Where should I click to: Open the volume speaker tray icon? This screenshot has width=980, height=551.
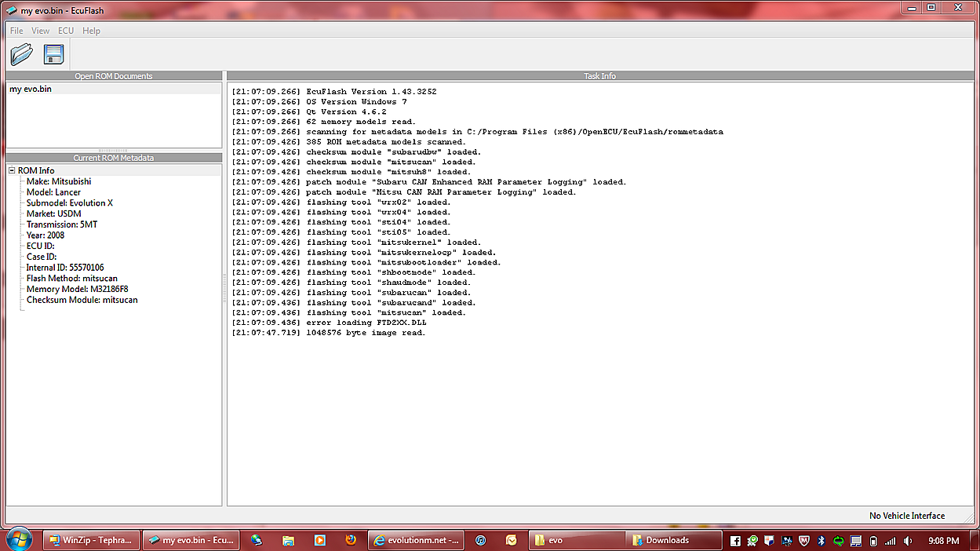click(908, 541)
